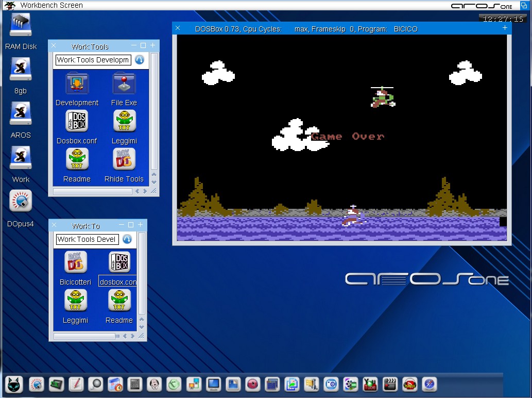Click parent directory button in upper Work:Tools window
532x398 pixels.
click(x=140, y=60)
